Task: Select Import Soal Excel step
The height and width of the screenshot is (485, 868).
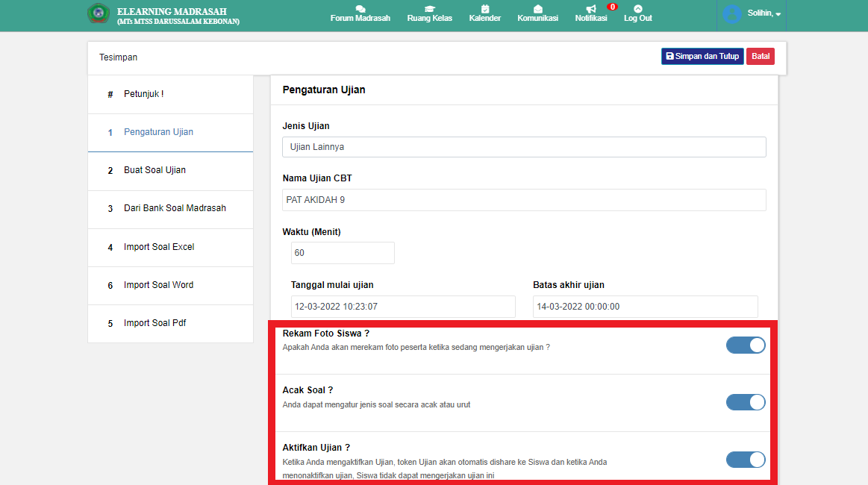Action: point(159,247)
